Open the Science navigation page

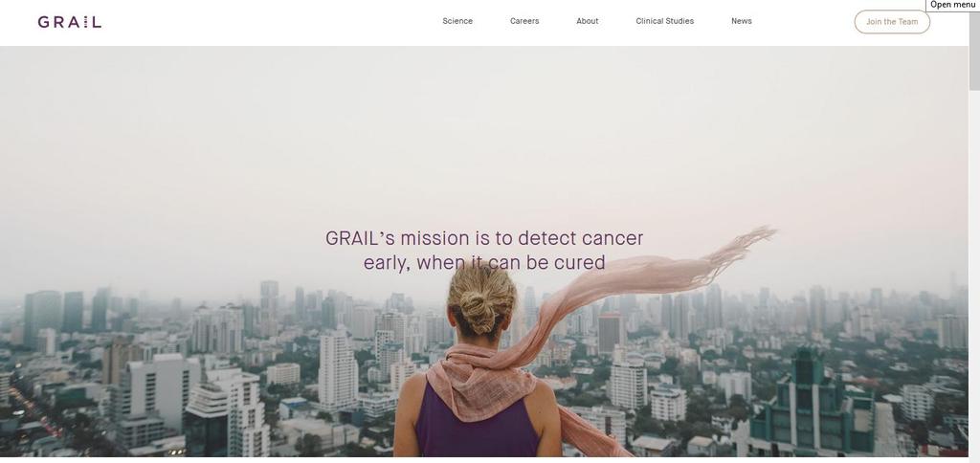click(457, 21)
